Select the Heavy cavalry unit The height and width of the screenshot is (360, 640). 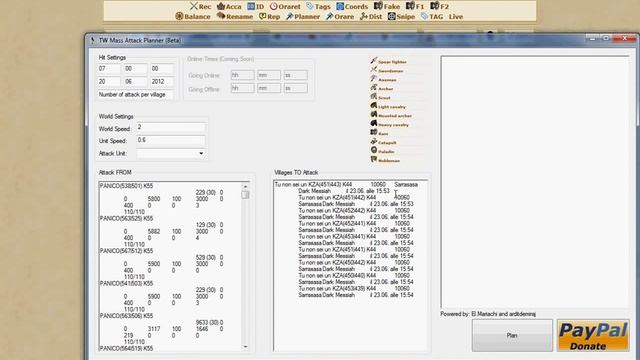tap(389, 124)
